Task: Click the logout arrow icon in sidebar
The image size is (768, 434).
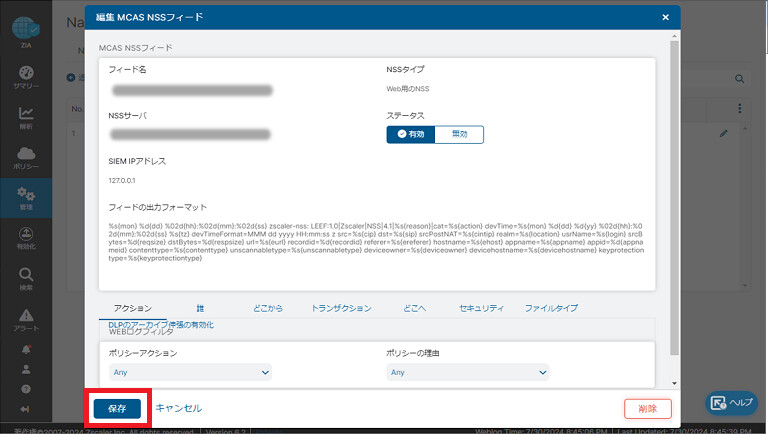Action: [x=25, y=409]
